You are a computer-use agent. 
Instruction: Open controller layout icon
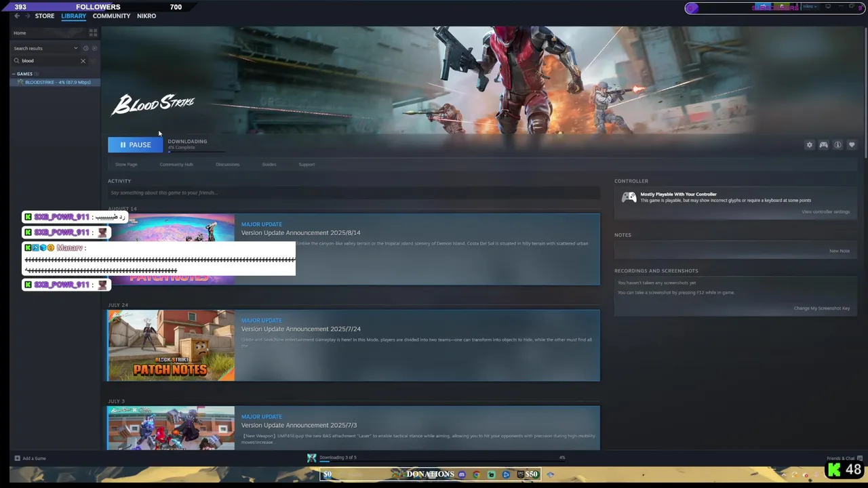tap(823, 144)
